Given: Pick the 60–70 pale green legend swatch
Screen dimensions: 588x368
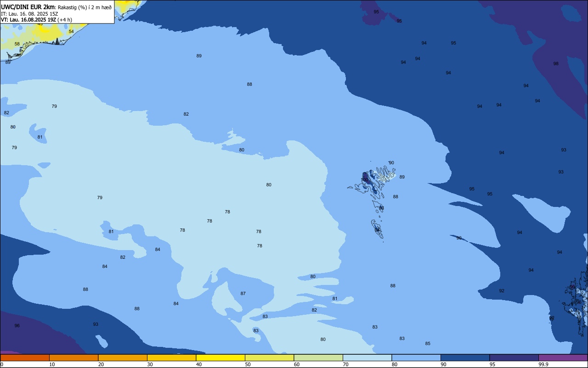Looking at the screenshot, I should [318, 357].
